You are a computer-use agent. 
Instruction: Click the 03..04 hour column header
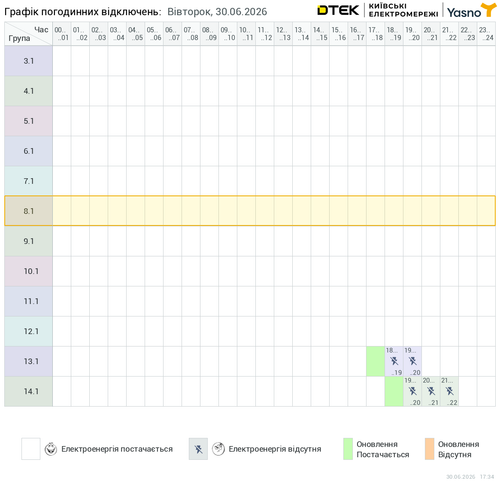(x=117, y=34)
